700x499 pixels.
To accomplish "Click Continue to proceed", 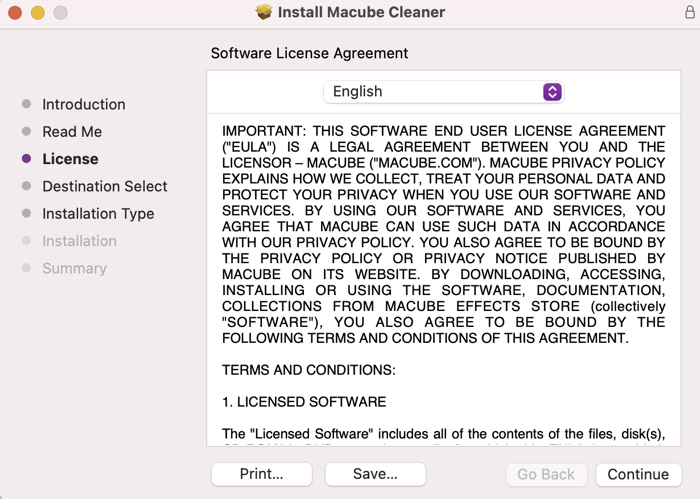I will coord(638,474).
